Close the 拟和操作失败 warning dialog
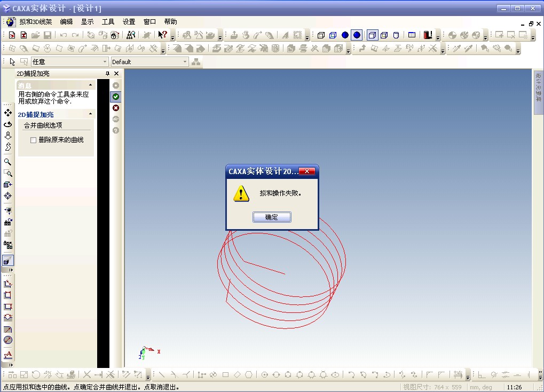 point(306,171)
